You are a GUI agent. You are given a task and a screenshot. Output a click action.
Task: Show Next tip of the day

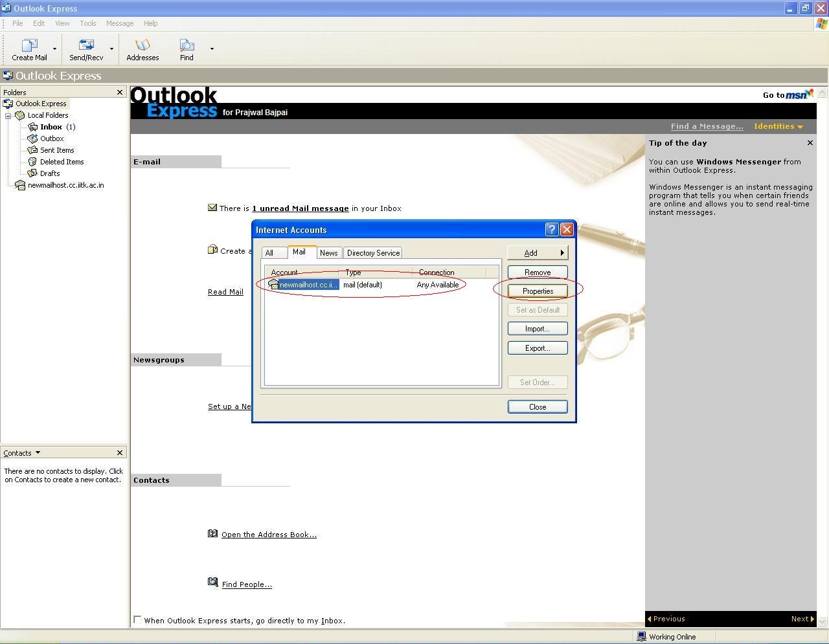tap(802, 619)
